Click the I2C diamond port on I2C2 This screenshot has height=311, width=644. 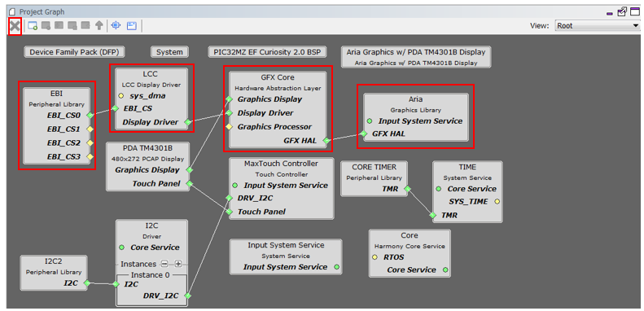pos(86,283)
